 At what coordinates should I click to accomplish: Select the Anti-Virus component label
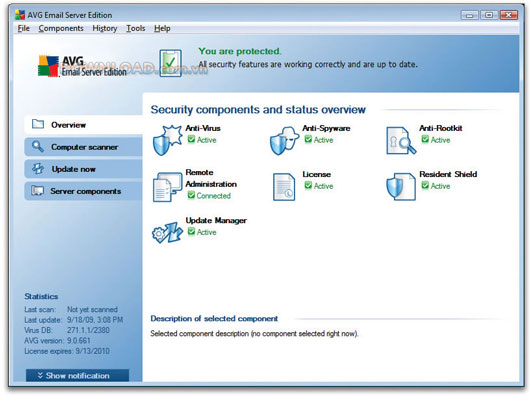pyautogui.click(x=203, y=128)
